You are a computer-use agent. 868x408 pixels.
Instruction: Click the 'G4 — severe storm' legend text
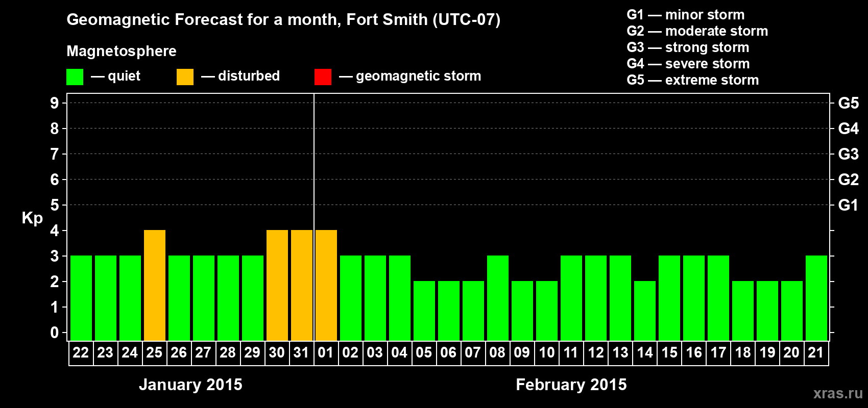[x=688, y=64]
